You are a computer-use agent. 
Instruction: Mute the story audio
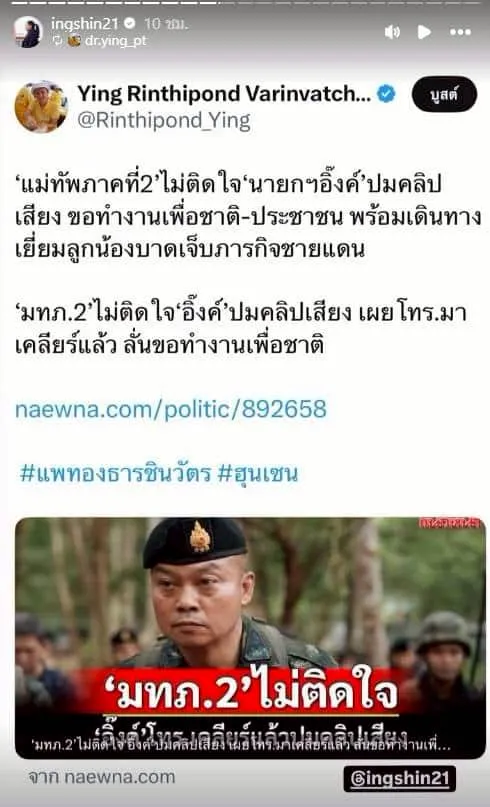tap(392, 32)
